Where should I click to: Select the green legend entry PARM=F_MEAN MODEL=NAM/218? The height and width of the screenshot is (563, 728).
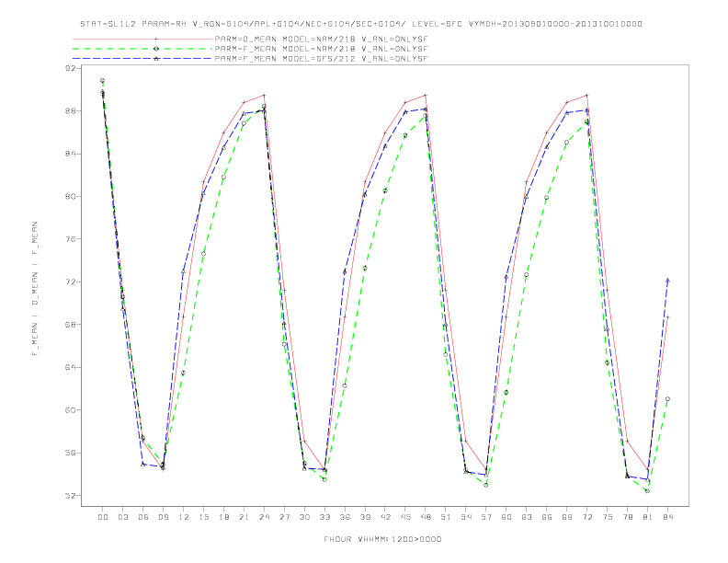[x=250, y=49]
